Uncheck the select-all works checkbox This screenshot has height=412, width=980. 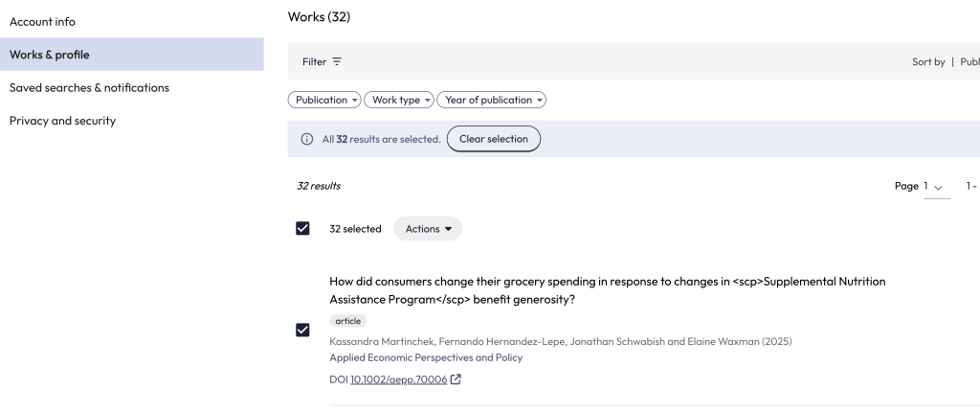tap(303, 229)
